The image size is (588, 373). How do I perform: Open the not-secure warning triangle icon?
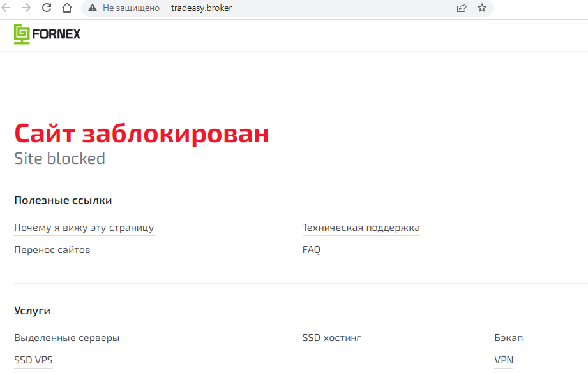[x=93, y=8]
